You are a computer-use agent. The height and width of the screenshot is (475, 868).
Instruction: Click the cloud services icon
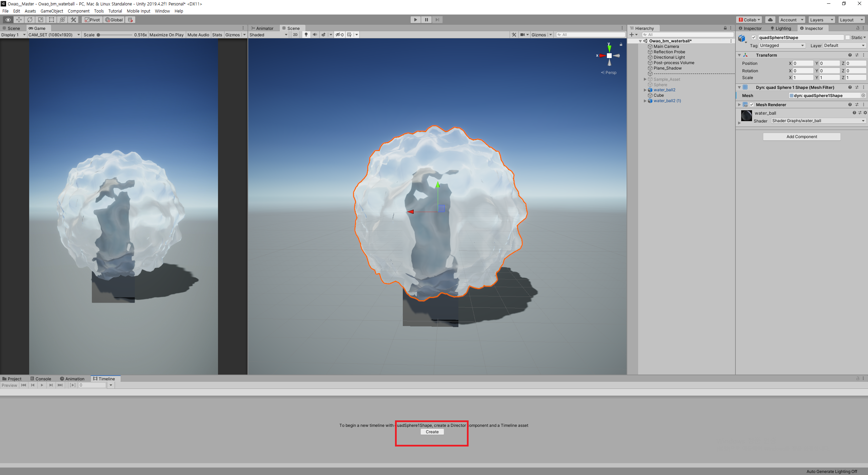(x=770, y=20)
